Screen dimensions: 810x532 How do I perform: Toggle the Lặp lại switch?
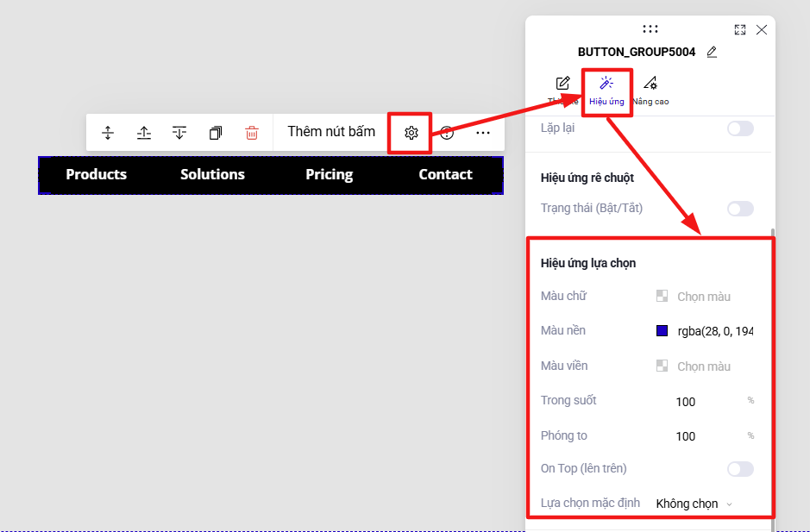[740, 128]
